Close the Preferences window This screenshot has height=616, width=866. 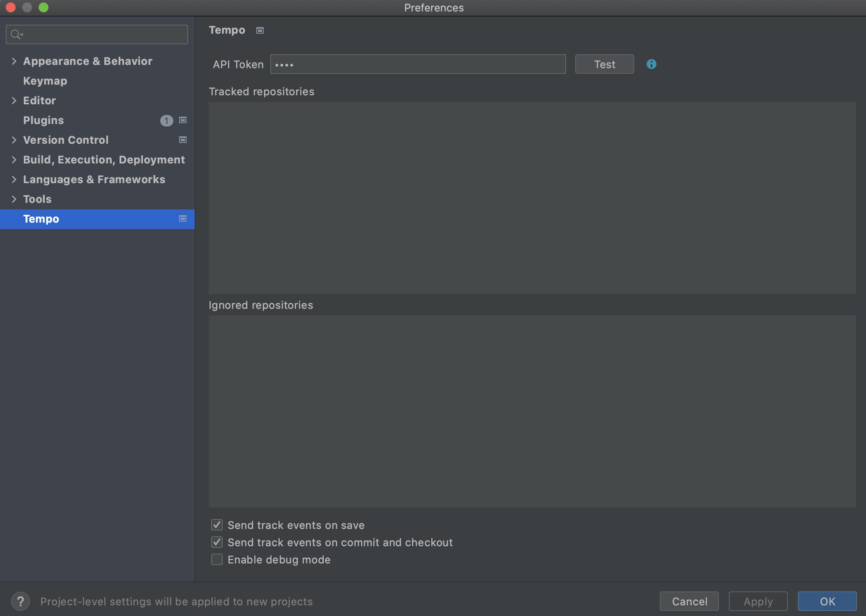pos(10,7)
